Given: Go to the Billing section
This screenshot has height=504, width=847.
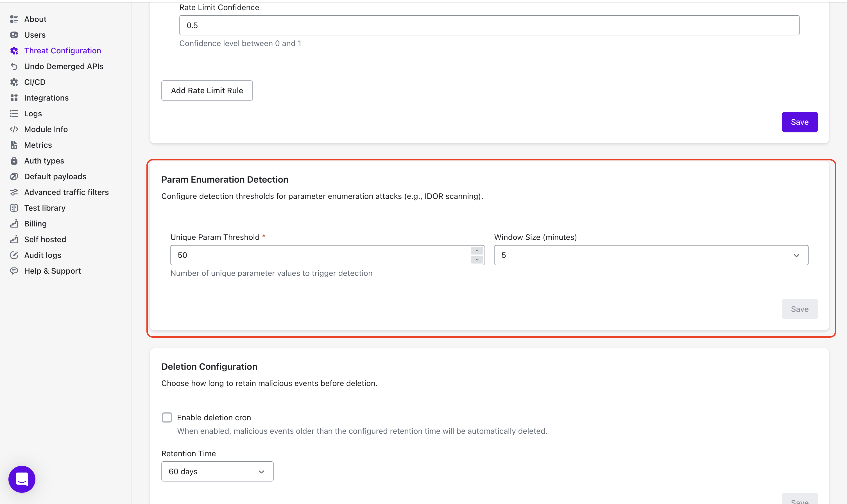Looking at the screenshot, I should pyautogui.click(x=35, y=224).
